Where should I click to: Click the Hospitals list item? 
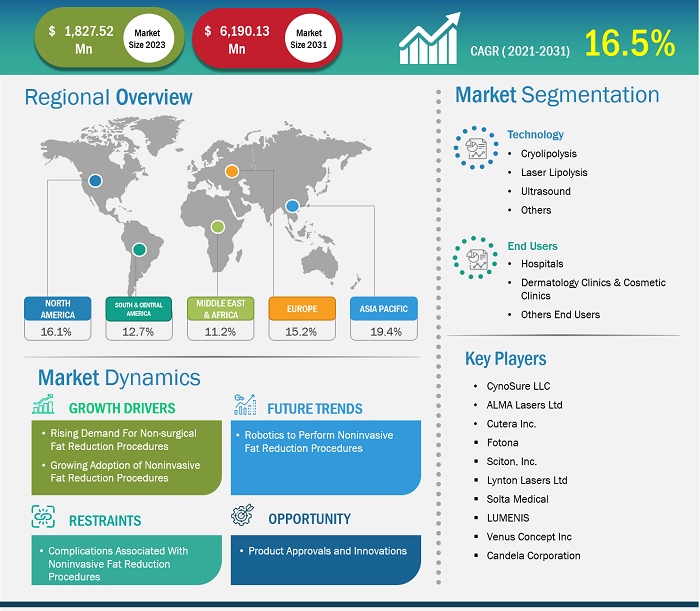point(542,264)
